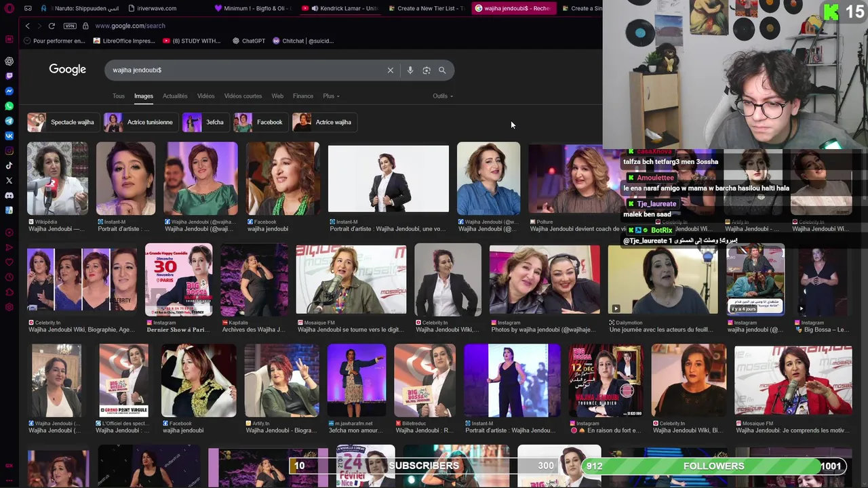Open WhatsApp in the Opera sidebar
868x488 pixels.
9,106
